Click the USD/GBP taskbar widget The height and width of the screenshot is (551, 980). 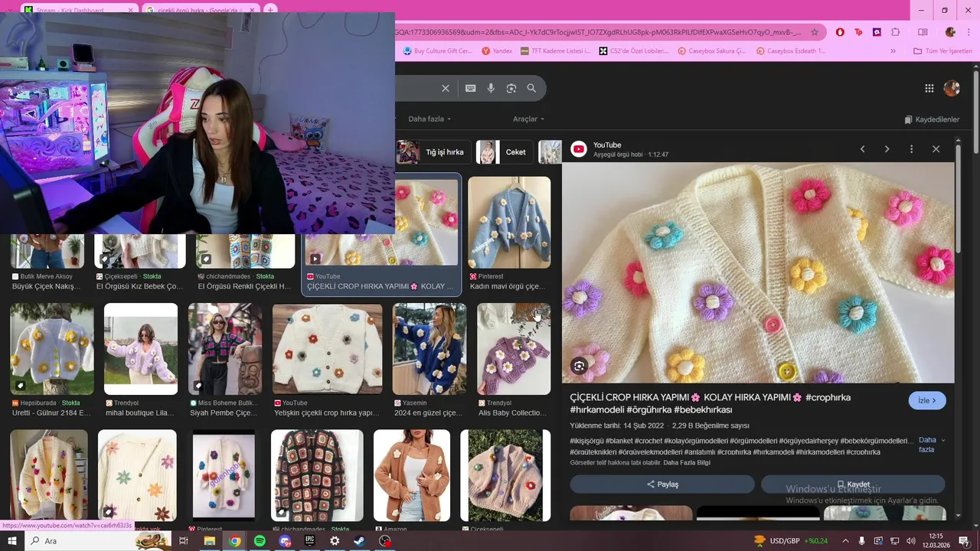(791, 541)
